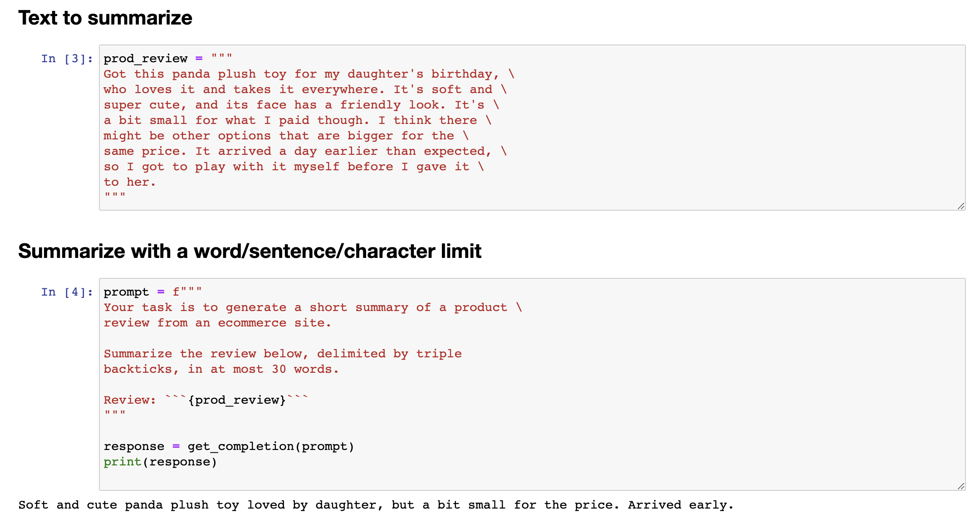Click the resize handle of the prod_review cell
Image resolution: width=980 pixels, height=514 pixels.
pyautogui.click(x=961, y=206)
